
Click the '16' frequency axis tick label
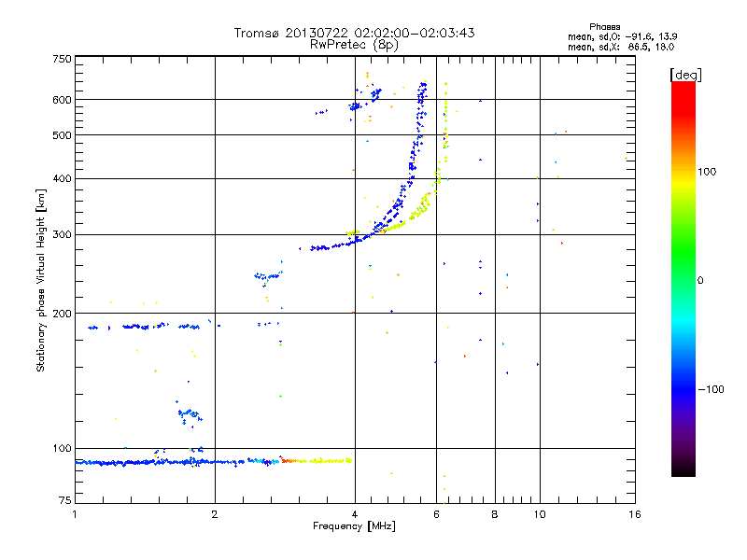click(635, 514)
